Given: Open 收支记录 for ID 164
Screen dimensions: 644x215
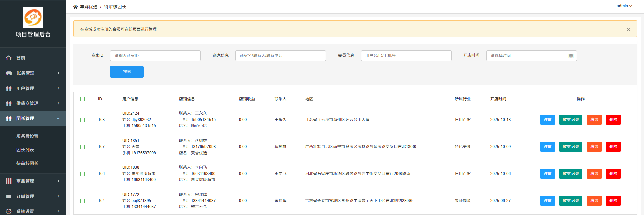Looking at the screenshot, I should (571, 201).
